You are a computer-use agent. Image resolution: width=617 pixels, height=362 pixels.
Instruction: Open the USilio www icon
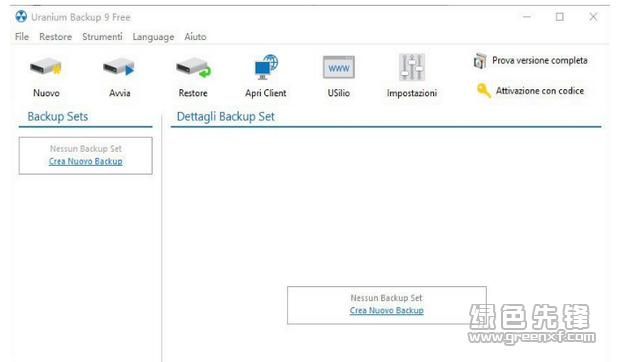[339, 67]
